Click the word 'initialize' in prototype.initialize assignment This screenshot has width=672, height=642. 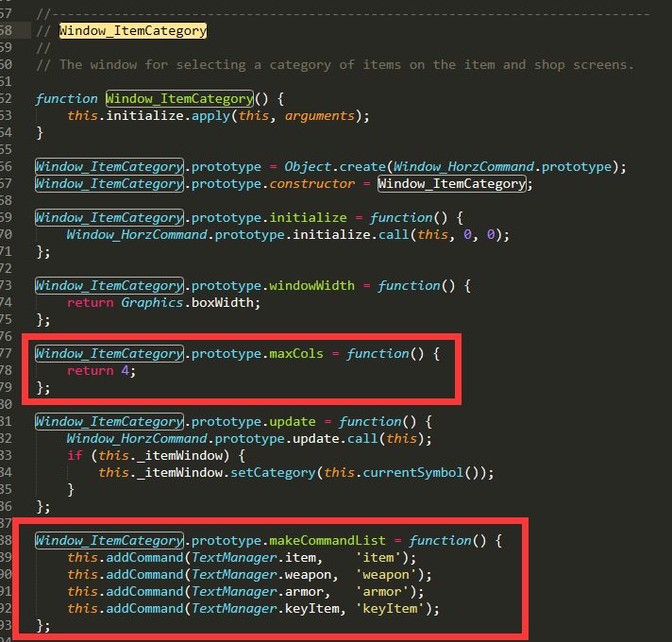pyautogui.click(x=308, y=218)
